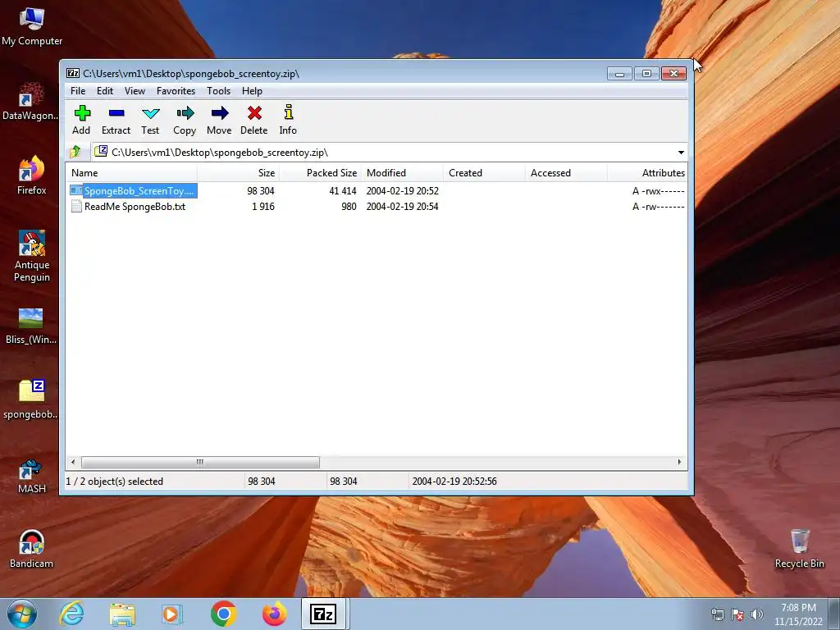
Task: Open the Tools menu
Action: click(218, 91)
